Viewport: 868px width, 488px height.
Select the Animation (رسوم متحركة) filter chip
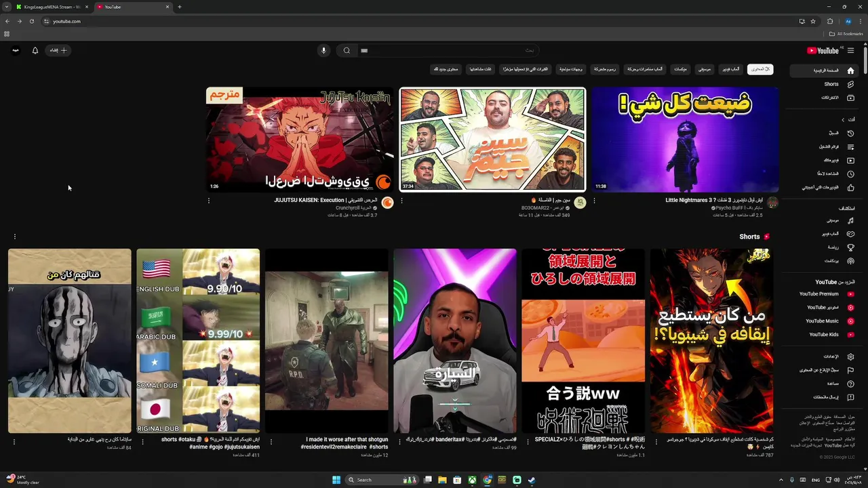[x=605, y=69]
